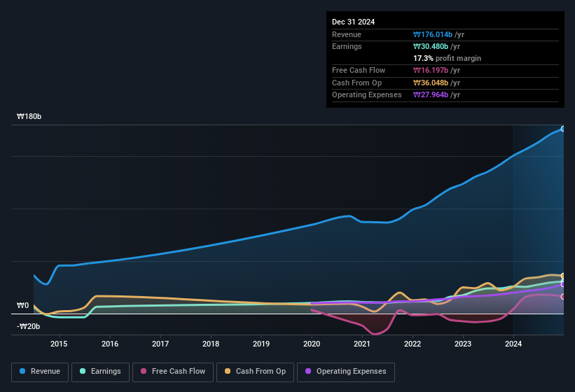Screen dimensions: 575x392
Task: Click the Dec 31 2024 tooltip header
Action: pyautogui.click(x=353, y=22)
